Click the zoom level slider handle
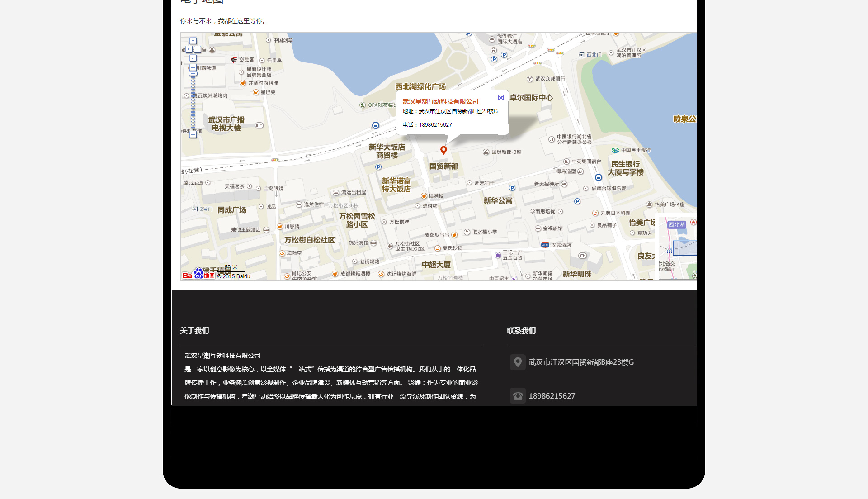Image resolution: width=868 pixels, height=499 pixels. (x=193, y=74)
